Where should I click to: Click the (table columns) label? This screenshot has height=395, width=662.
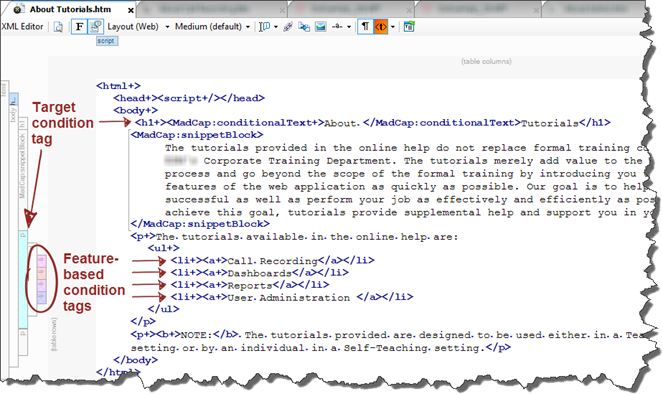click(486, 62)
